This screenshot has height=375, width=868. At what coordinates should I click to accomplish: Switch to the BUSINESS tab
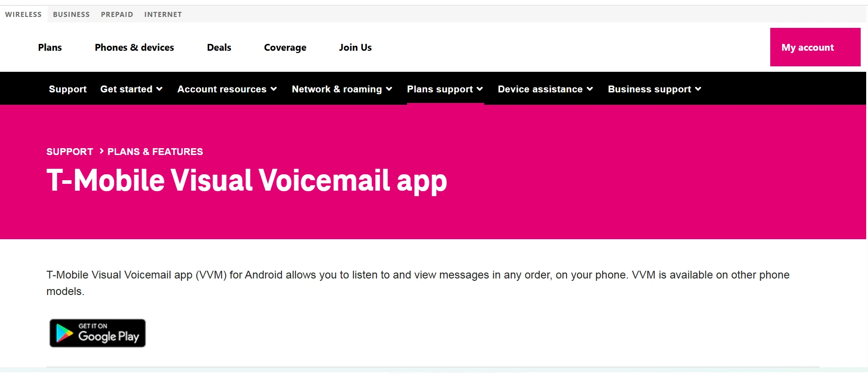pos(71,14)
